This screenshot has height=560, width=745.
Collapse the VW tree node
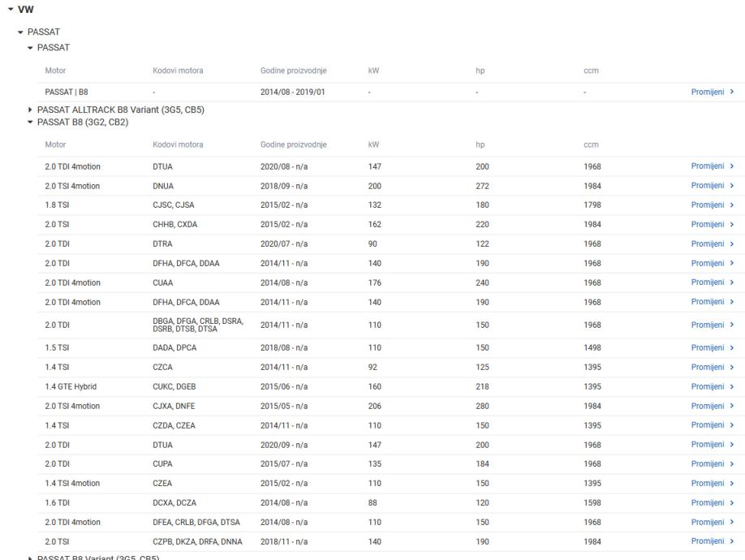click(x=11, y=9)
